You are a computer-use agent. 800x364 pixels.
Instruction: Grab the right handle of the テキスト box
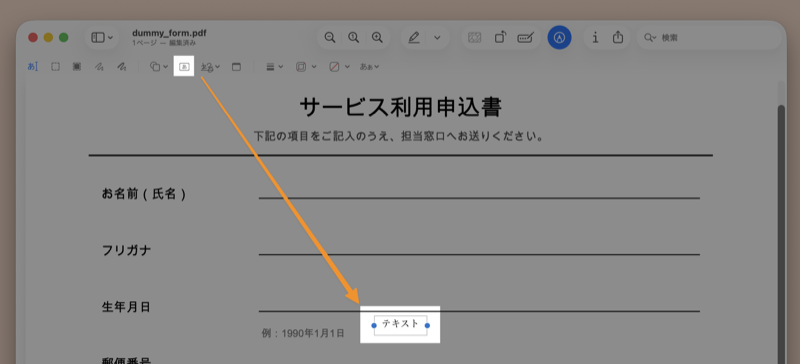pyautogui.click(x=427, y=325)
